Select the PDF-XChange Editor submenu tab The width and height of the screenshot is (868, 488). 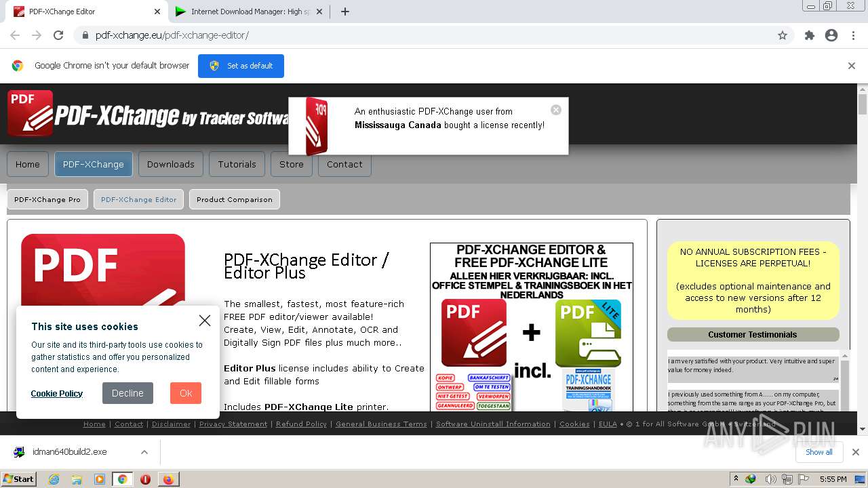(x=138, y=199)
